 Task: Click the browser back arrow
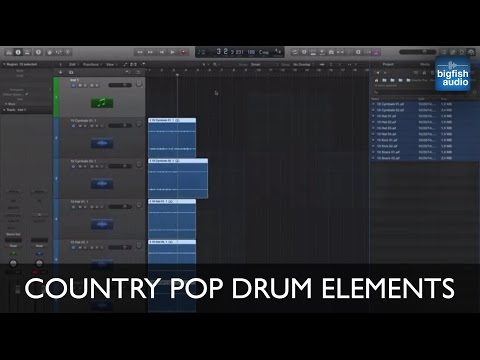[x=378, y=73]
